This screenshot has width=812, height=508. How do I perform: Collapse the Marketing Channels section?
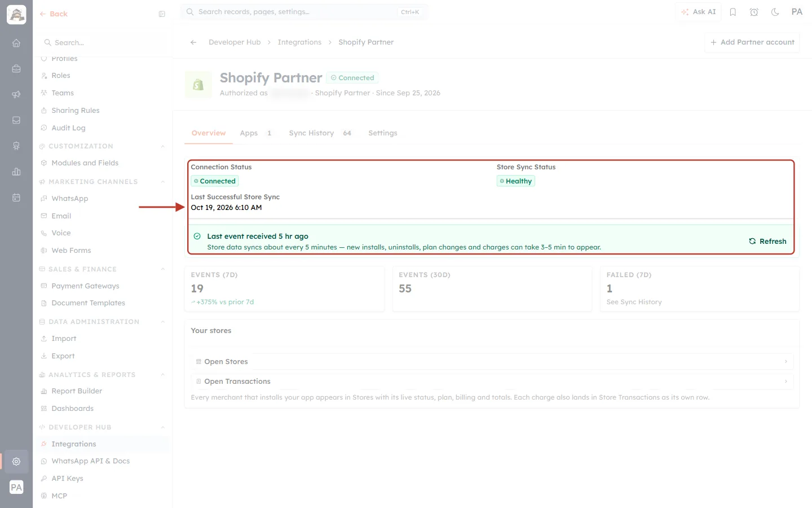click(x=163, y=182)
